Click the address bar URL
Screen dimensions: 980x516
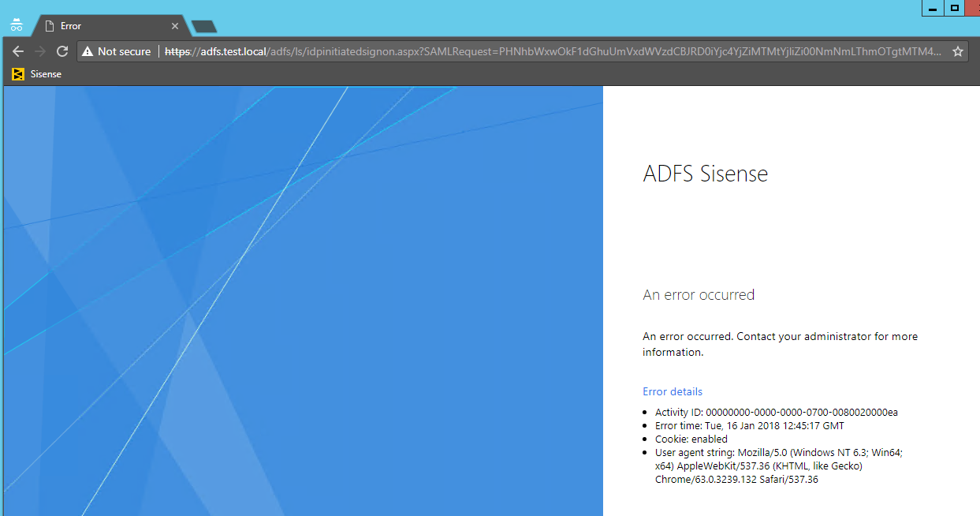552,51
